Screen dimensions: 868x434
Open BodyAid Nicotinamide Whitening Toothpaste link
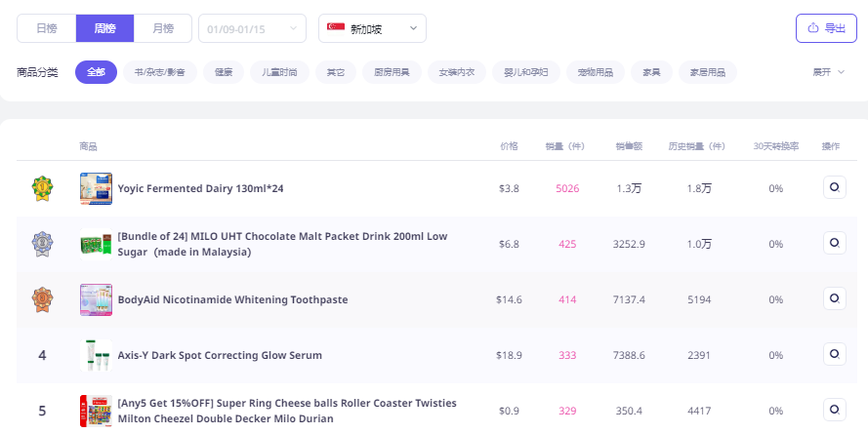pos(232,299)
